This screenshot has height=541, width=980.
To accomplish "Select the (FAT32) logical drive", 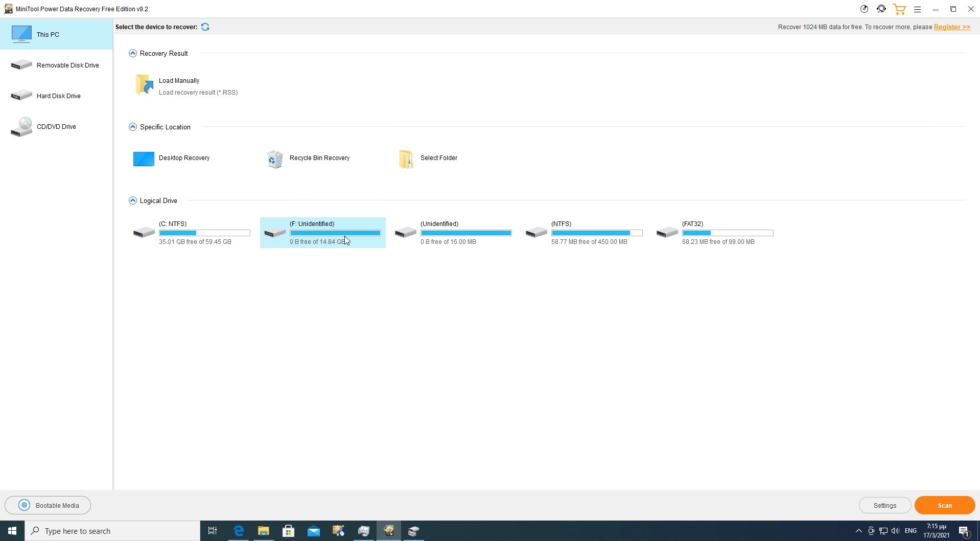I will click(715, 233).
